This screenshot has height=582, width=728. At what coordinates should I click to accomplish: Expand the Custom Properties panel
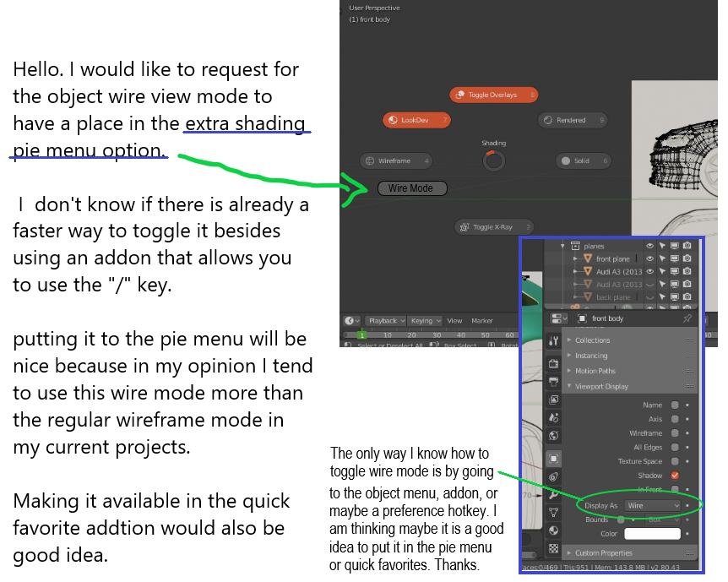tap(628, 552)
